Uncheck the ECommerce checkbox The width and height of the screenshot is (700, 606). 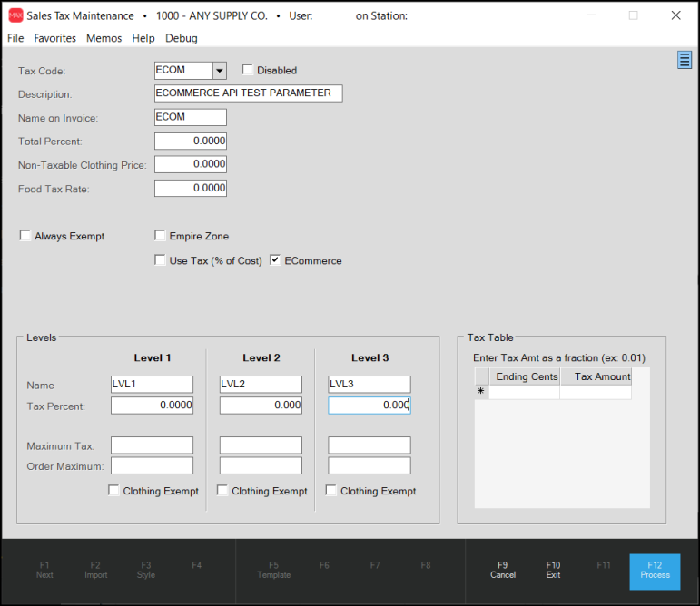(x=275, y=259)
